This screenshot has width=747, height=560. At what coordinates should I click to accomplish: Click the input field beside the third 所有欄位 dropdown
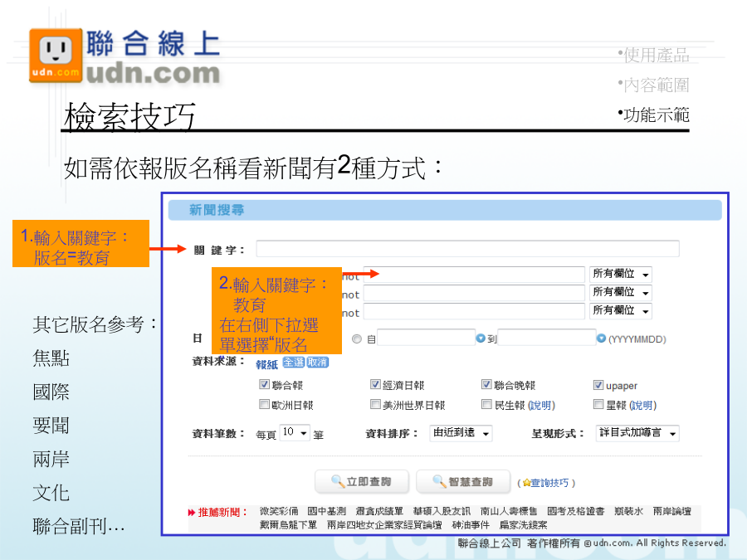tap(474, 311)
